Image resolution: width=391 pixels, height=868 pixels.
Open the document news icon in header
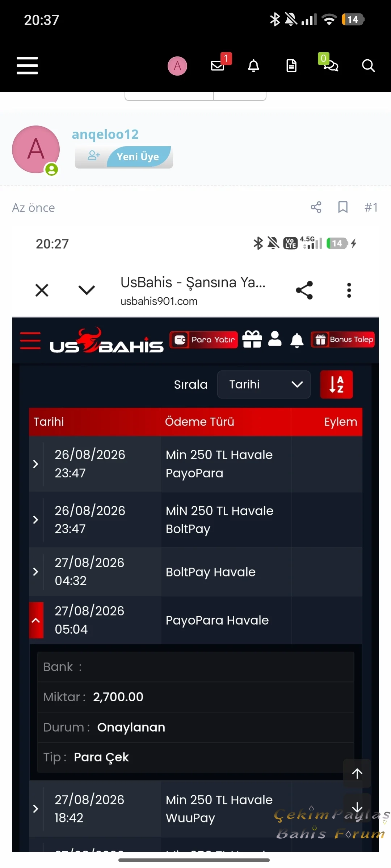(291, 65)
